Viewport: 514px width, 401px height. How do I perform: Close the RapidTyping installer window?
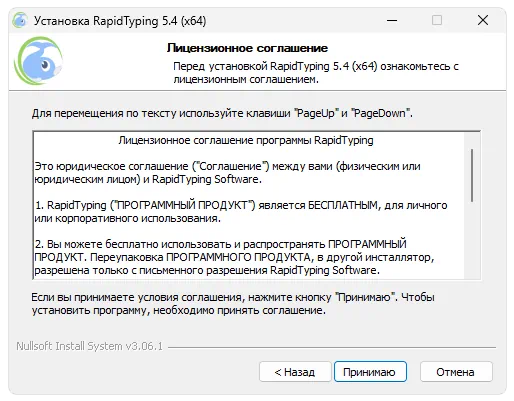coord(483,20)
